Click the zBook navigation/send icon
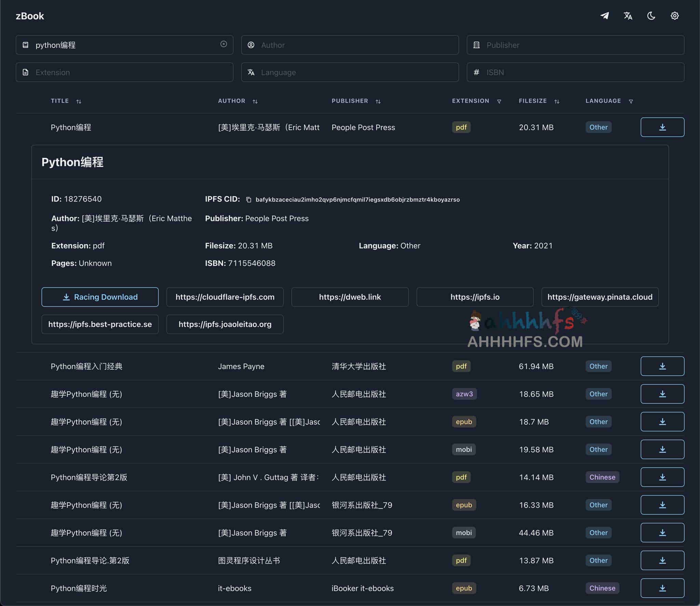Screen dimensions: 700x606 click(605, 15)
